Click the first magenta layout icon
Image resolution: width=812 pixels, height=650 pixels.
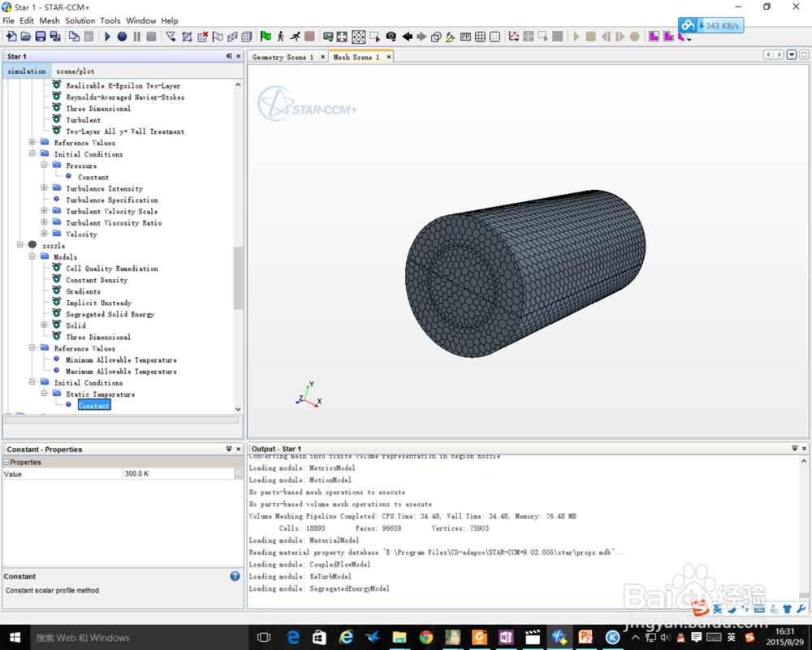pyautogui.click(x=654, y=37)
